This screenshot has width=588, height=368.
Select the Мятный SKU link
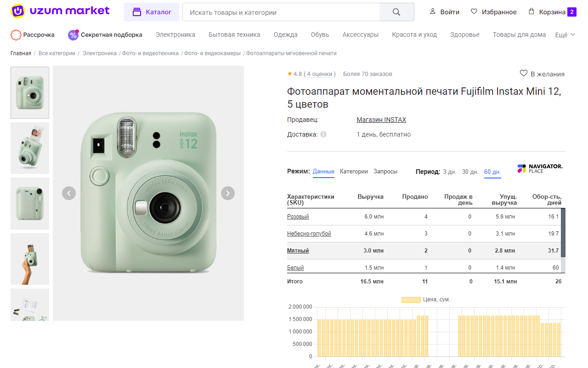point(298,251)
